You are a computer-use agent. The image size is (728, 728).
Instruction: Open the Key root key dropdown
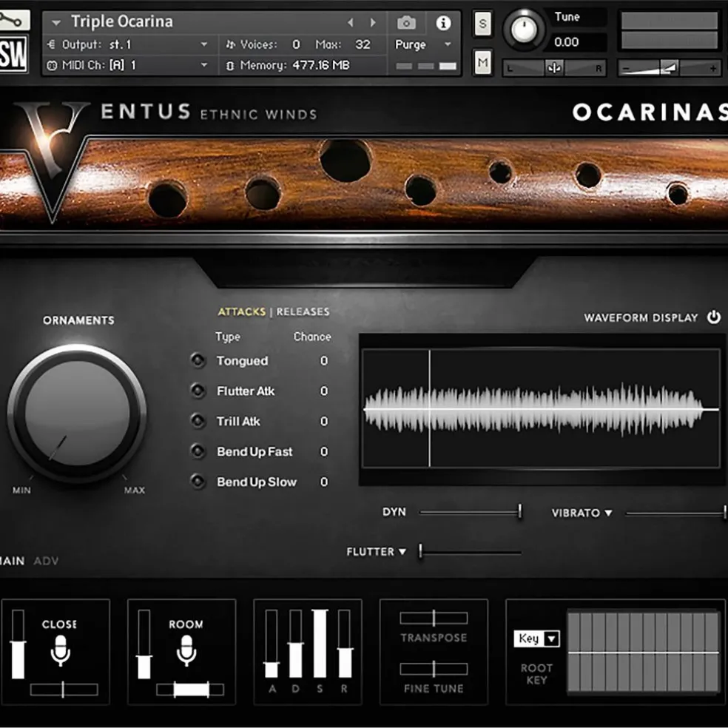click(x=551, y=638)
